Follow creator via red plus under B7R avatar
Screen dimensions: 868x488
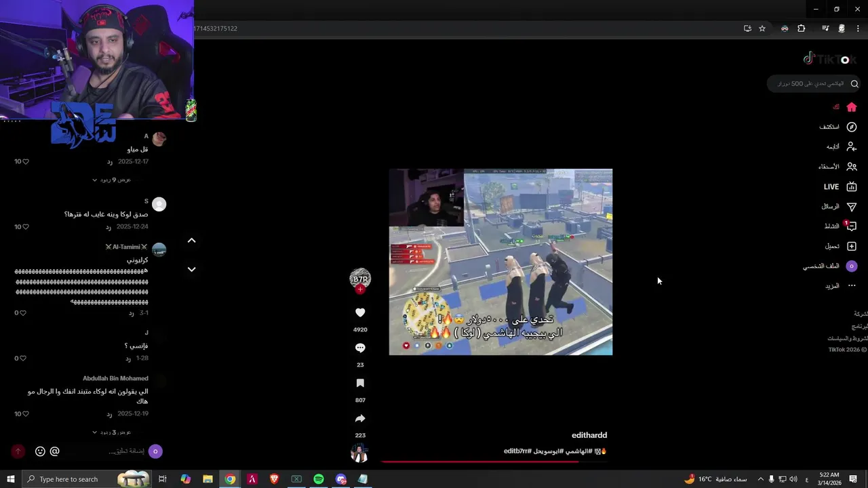[x=360, y=289]
